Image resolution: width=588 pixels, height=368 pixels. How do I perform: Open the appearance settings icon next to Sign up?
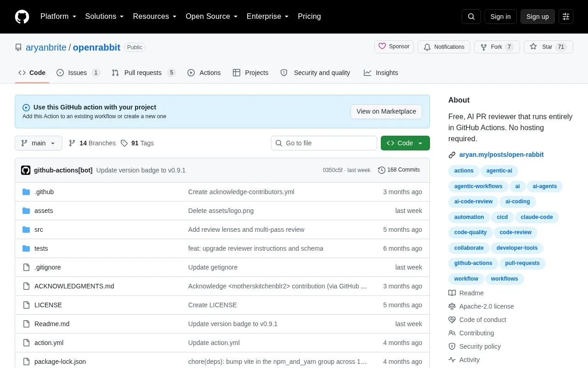point(566,17)
